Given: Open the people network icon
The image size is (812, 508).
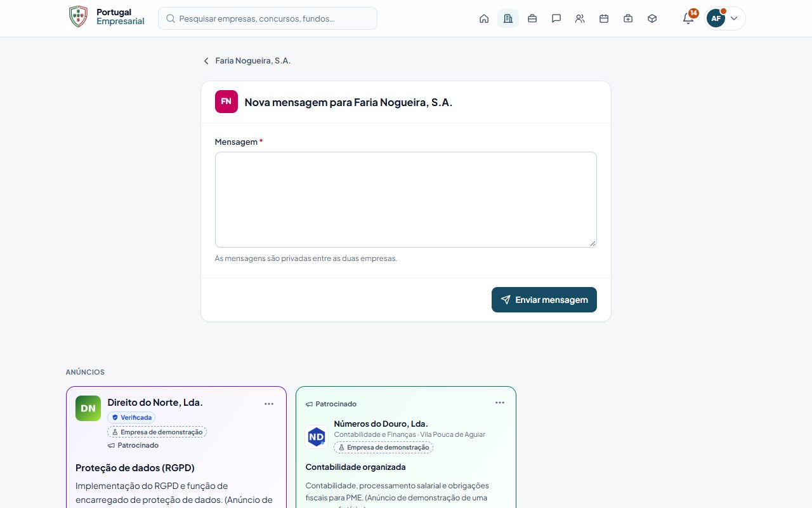Looking at the screenshot, I should point(580,18).
